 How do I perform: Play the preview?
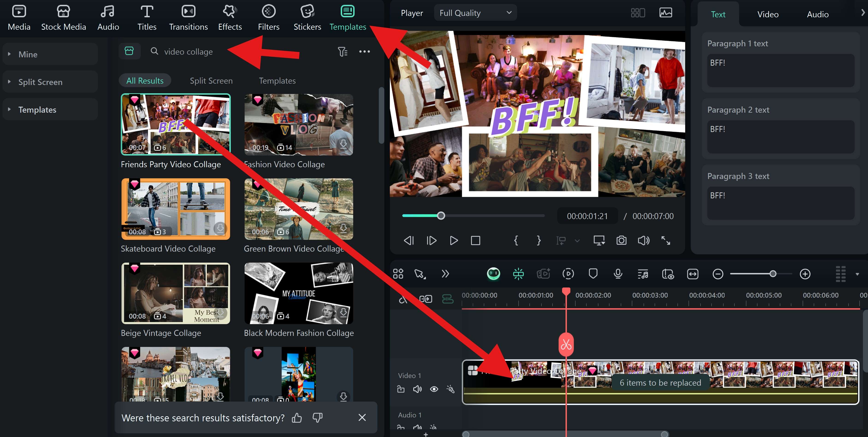[454, 240]
